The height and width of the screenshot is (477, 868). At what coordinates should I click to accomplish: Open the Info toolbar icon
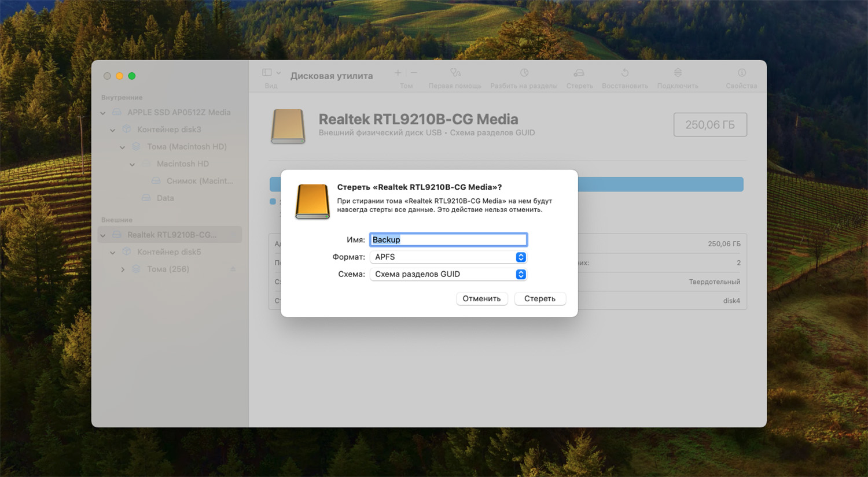pyautogui.click(x=741, y=73)
